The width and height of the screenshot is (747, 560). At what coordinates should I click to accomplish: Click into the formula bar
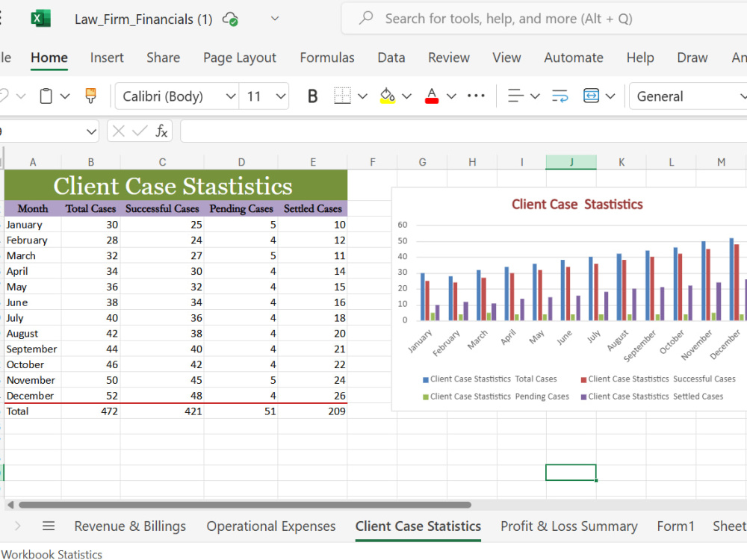tap(464, 131)
